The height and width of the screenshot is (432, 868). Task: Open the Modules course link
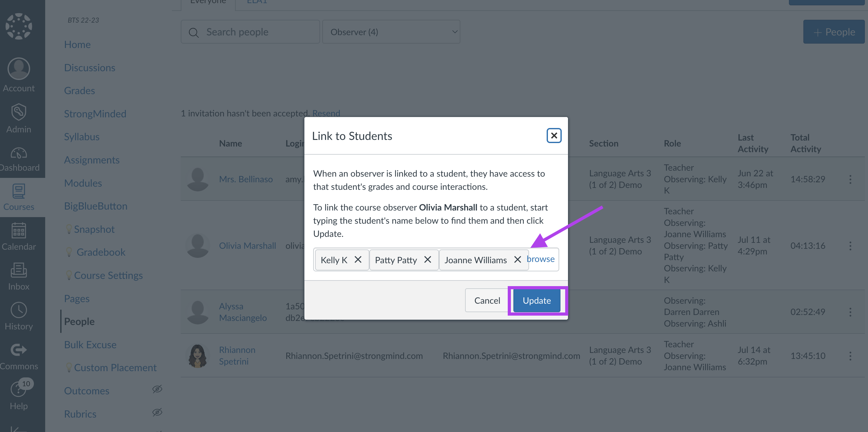coord(83,183)
